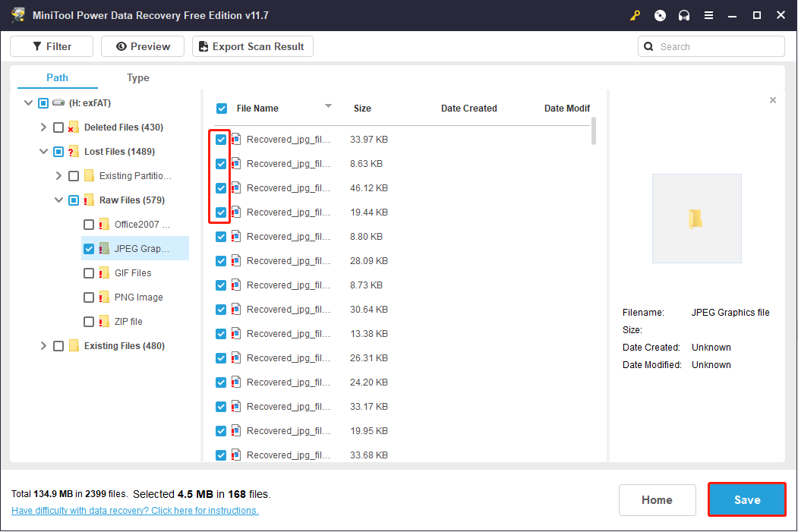Click the MiniTool logo icon
The width and height of the screenshot is (798, 532).
point(17,14)
